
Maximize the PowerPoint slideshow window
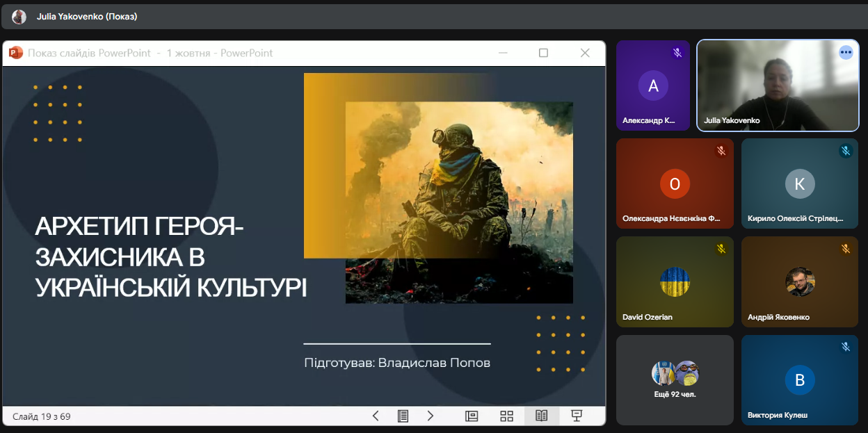543,53
